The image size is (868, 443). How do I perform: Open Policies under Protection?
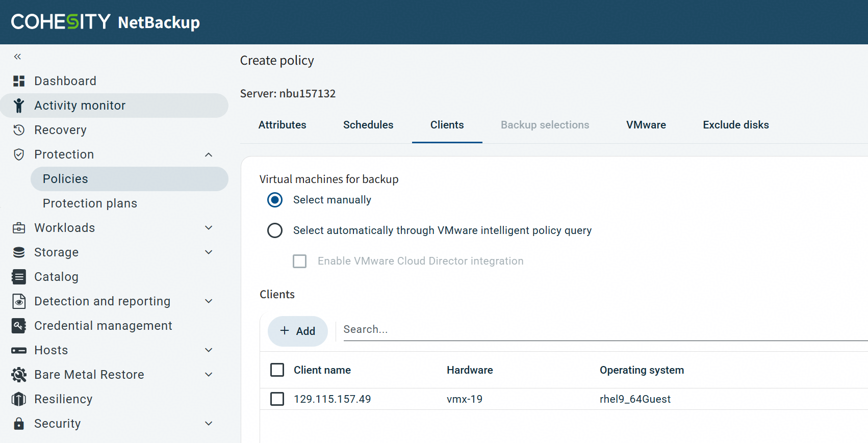130,179
